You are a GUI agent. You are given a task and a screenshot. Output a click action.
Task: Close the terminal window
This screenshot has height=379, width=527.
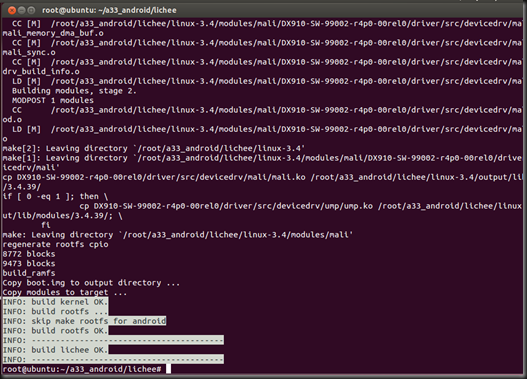coord(12,10)
